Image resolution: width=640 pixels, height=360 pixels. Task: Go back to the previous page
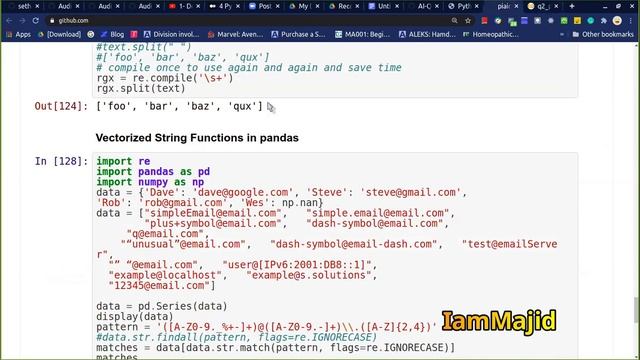point(9,20)
